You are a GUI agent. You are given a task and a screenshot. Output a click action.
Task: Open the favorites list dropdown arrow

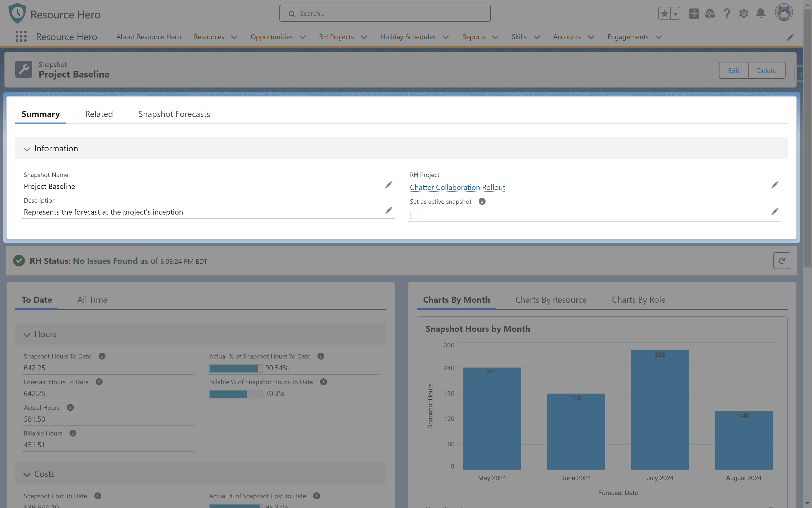pyautogui.click(x=675, y=13)
